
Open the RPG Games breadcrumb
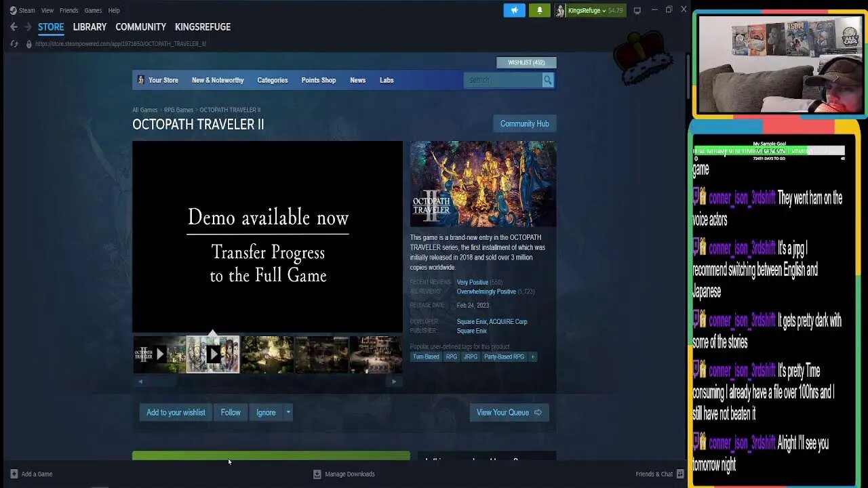(178, 110)
